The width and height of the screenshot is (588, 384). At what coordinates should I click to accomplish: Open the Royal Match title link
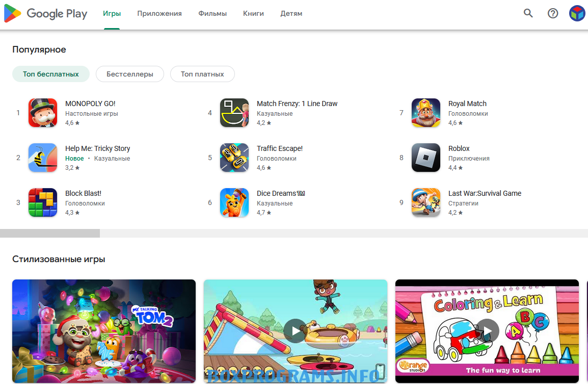click(467, 104)
